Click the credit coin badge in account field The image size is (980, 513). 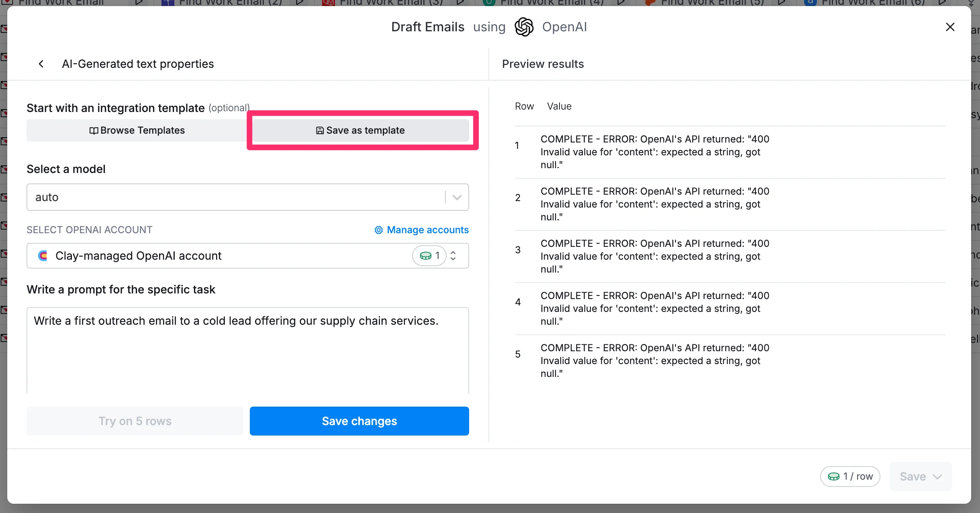point(429,256)
